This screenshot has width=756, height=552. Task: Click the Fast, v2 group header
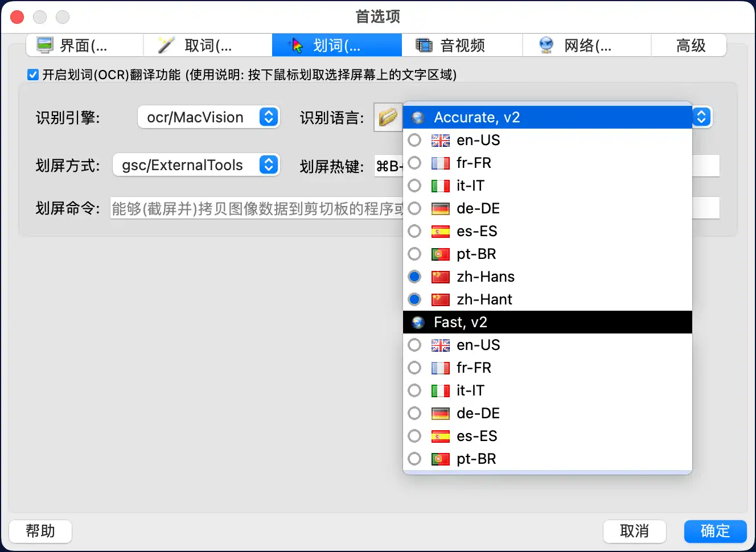pos(548,322)
